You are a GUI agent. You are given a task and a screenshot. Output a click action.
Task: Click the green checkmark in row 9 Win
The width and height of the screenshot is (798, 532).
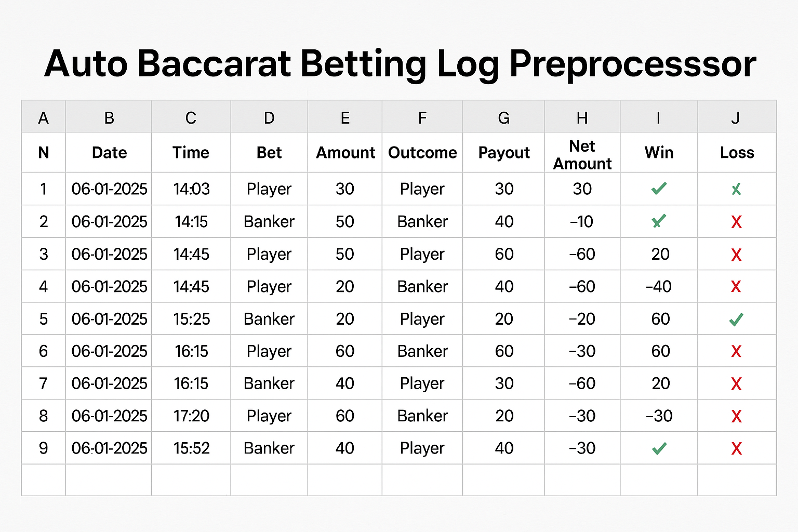click(x=659, y=448)
